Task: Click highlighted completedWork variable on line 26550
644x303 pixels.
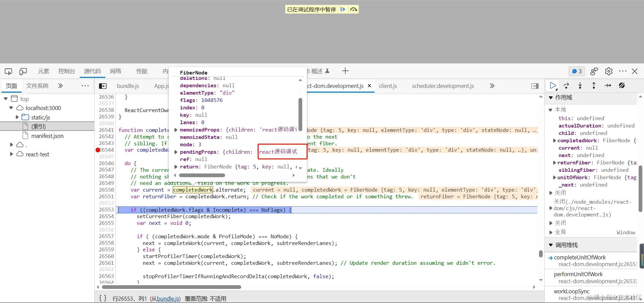Action: pos(193,190)
